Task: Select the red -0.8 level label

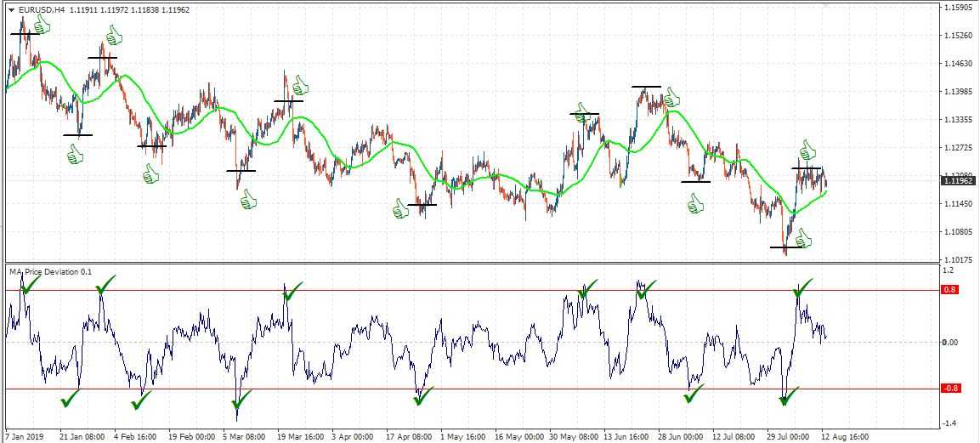Action: (x=950, y=389)
